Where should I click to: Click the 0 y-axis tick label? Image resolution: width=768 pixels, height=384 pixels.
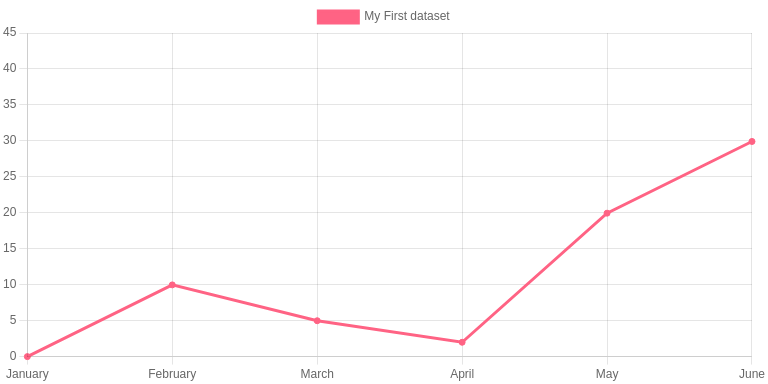[x=13, y=356]
